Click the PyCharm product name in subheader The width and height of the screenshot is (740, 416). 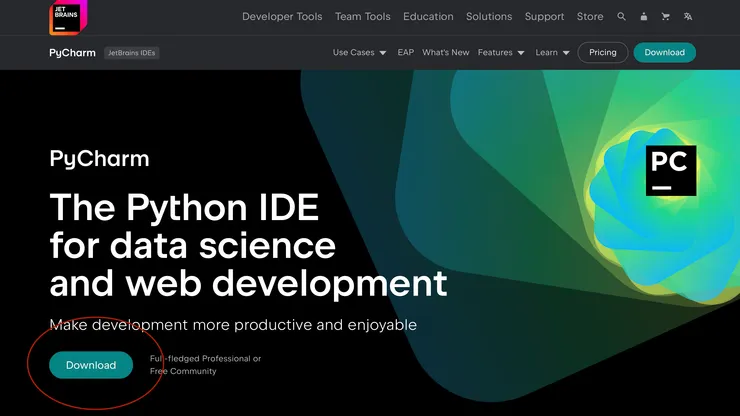pyautogui.click(x=72, y=53)
